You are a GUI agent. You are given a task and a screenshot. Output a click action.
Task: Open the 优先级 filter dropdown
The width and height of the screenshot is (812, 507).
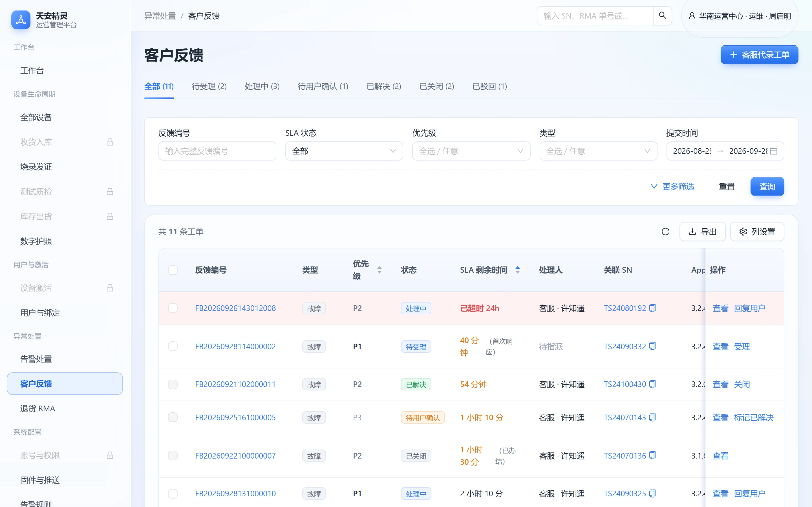click(471, 151)
